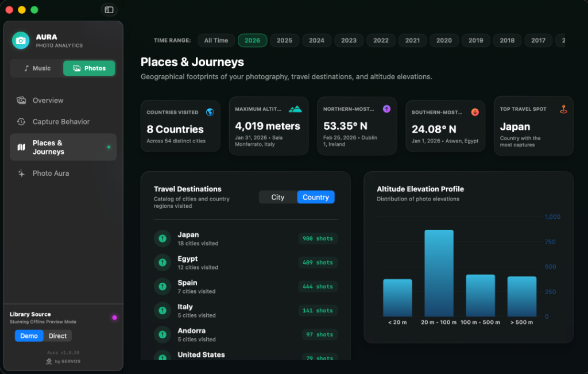Viewport: 588px width, 374px height.
Task: Switch to Photos mode
Action: pyautogui.click(x=89, y=68)
